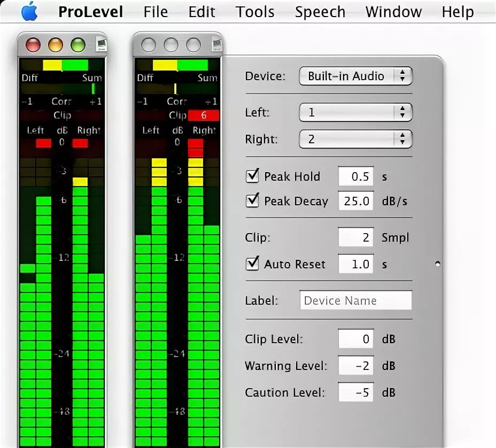Open the ProLevel application menu

tap(90, 12)
